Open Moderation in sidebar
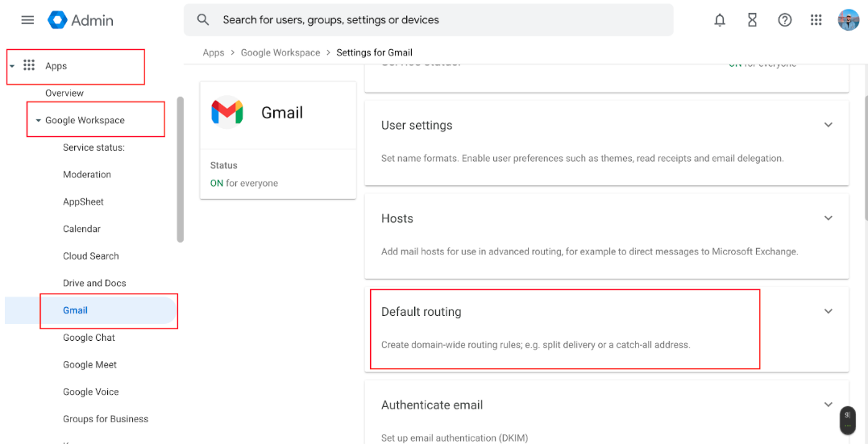 pos(87,174)
